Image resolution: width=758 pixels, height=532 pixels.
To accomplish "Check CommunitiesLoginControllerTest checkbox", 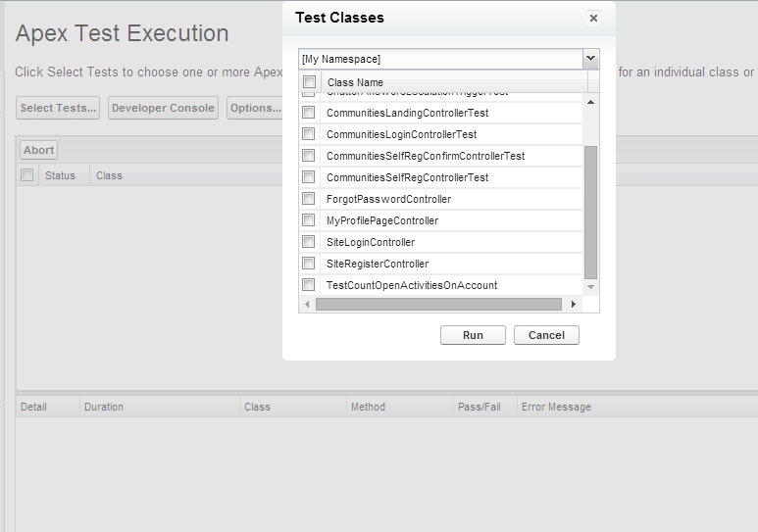I will [309, 134].
